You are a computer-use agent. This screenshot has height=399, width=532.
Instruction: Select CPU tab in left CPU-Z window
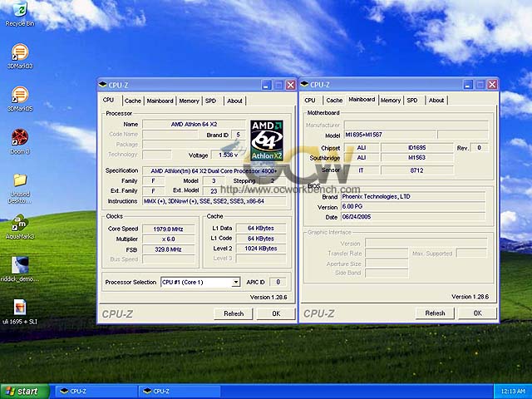[108, 100]
